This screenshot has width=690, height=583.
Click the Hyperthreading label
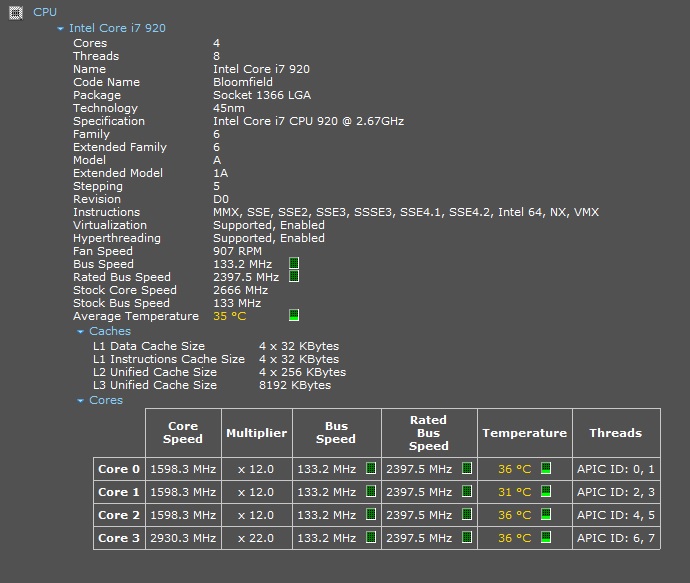point(117,238)
